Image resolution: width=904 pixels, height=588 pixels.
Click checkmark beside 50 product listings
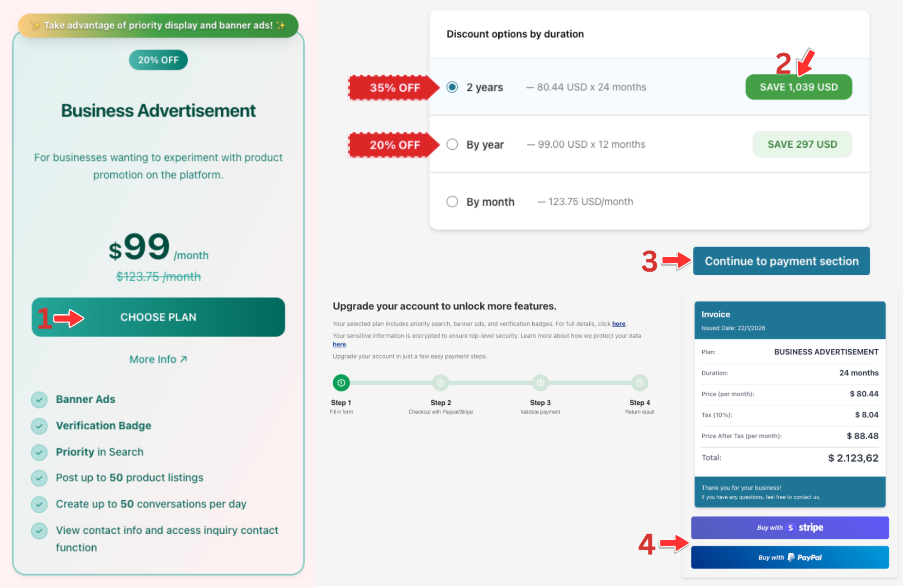coord(39,478)
